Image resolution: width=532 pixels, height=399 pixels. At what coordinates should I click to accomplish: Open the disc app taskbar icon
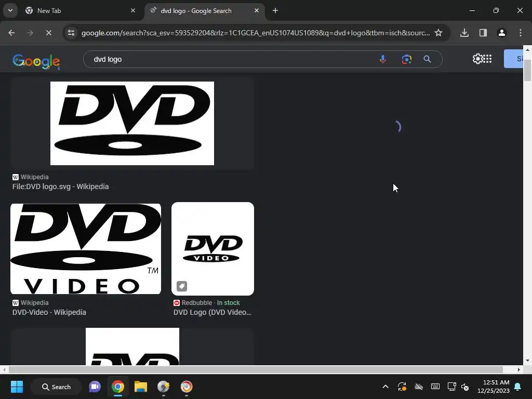click(164, 387)
